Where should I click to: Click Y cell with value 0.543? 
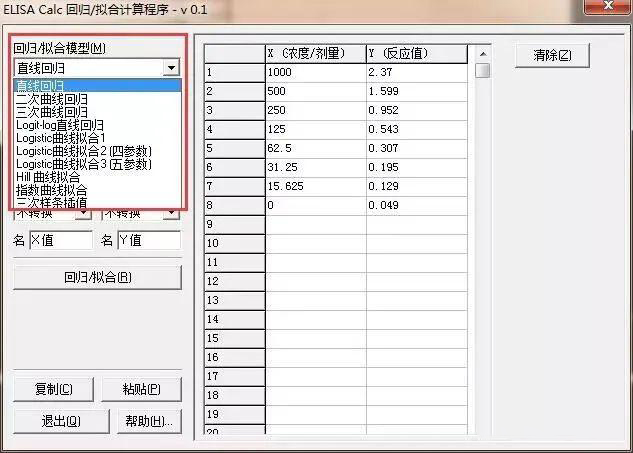pos(417,130)
